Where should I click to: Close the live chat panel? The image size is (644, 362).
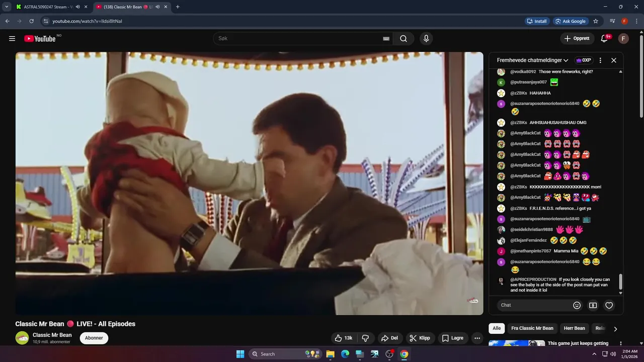(614, 60)
